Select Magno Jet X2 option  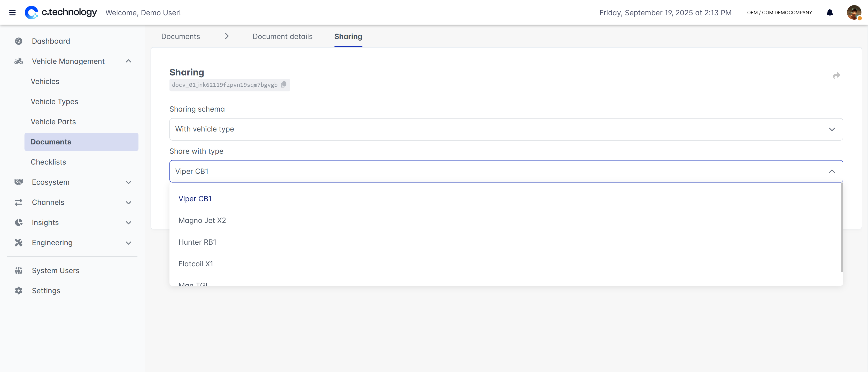pos(202,220)
